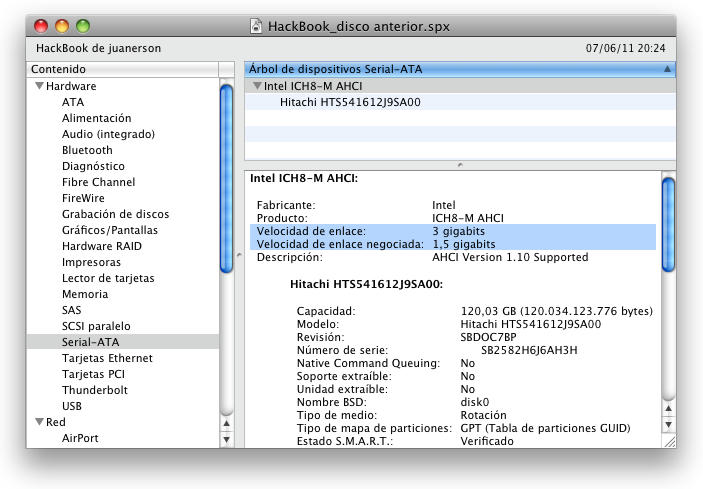Click the details pane scrollbar thumb
703x489 pixels.
[x=668, y=225]
